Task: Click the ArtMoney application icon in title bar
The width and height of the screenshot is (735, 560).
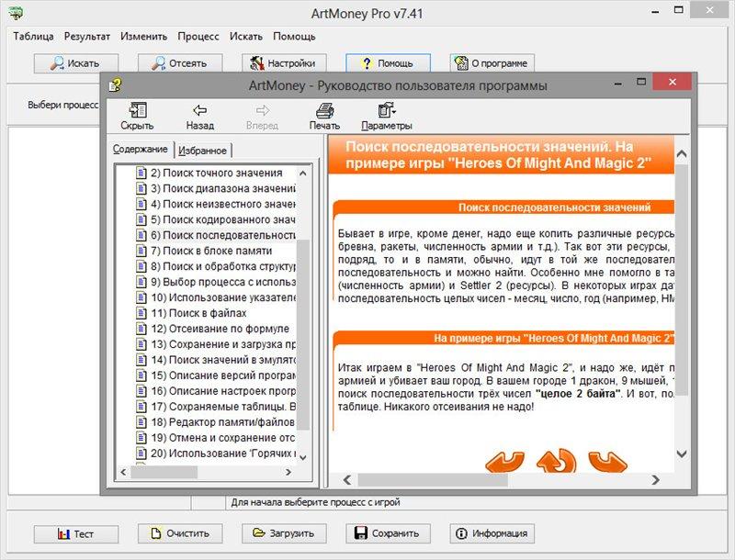Action: pos(16,13)
